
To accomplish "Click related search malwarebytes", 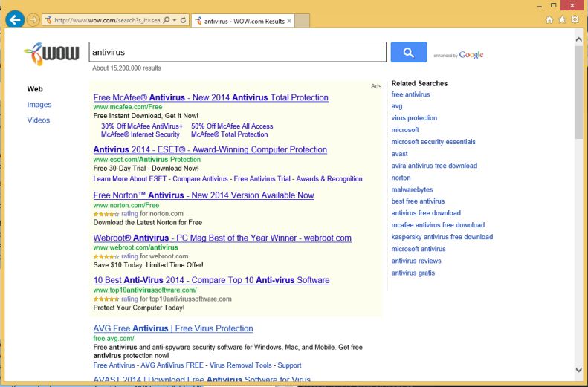I will coord(412,189).
